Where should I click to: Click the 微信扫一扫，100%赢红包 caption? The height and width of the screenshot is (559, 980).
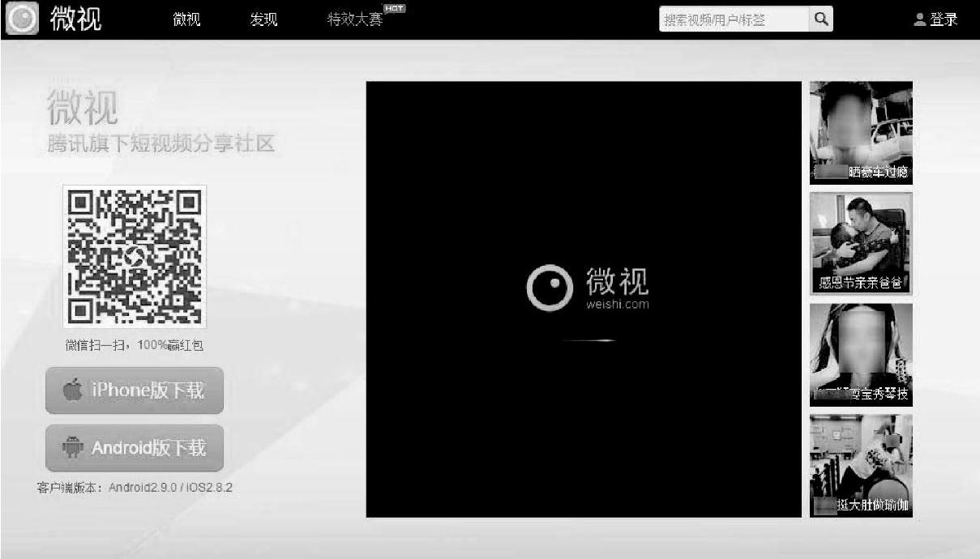click(135, 346)
